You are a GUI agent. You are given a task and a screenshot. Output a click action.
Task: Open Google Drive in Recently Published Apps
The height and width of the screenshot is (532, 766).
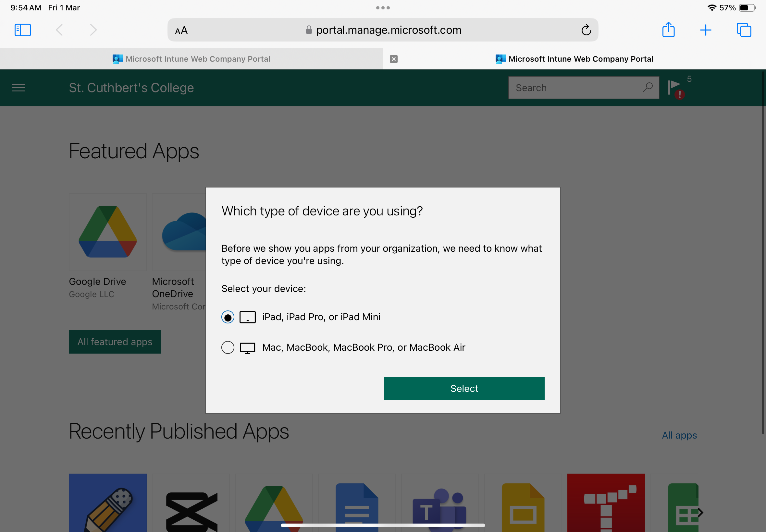(274, 503)
